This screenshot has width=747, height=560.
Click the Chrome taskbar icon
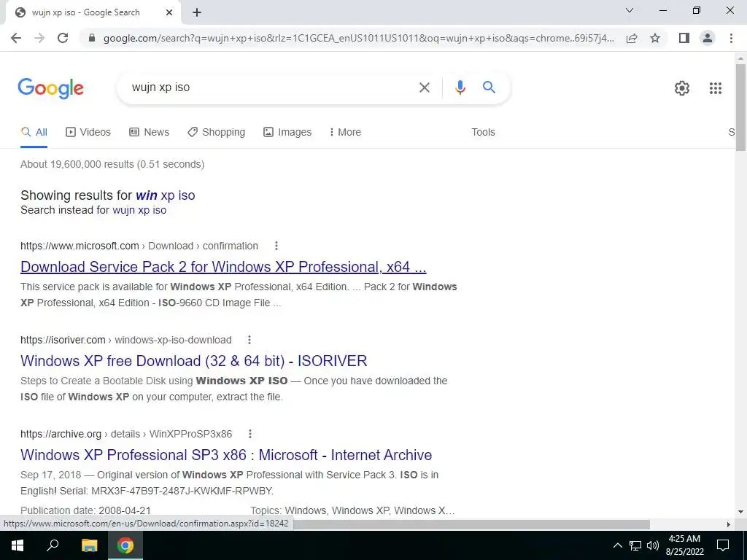(125, 545)
